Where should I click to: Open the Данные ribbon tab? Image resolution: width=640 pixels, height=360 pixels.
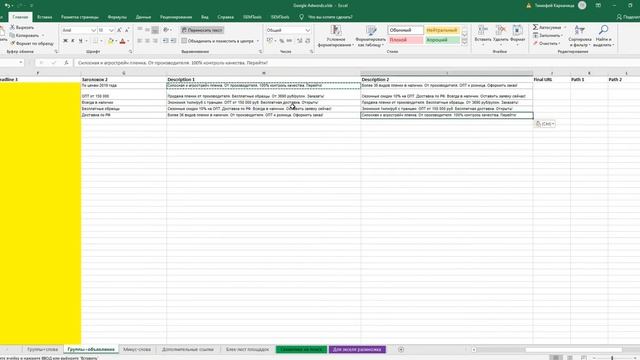143,17
